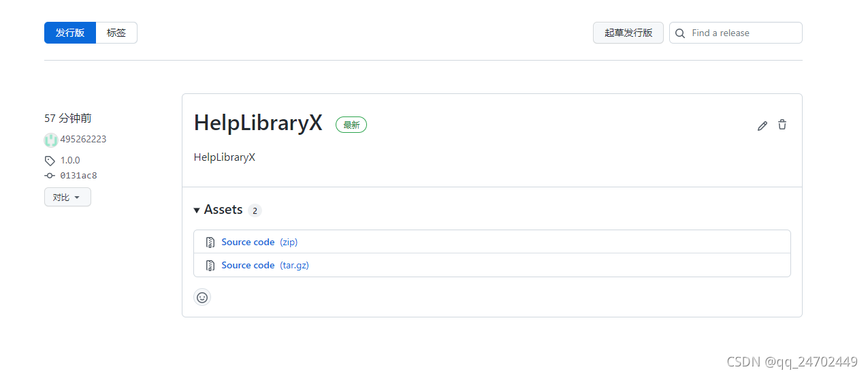Viewport: 868px width, 376px height.
Task: Click the tag icon beside 1.0.0
Action: coord(50,161)
